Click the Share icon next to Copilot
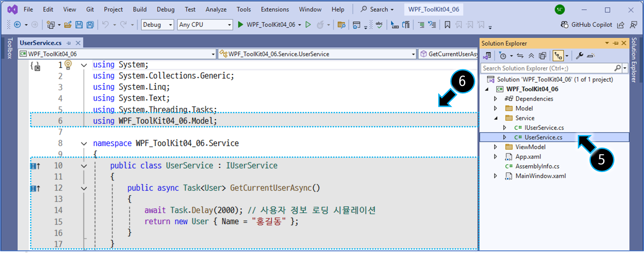This screenshot has height=253, width=644. coord(621,25)
